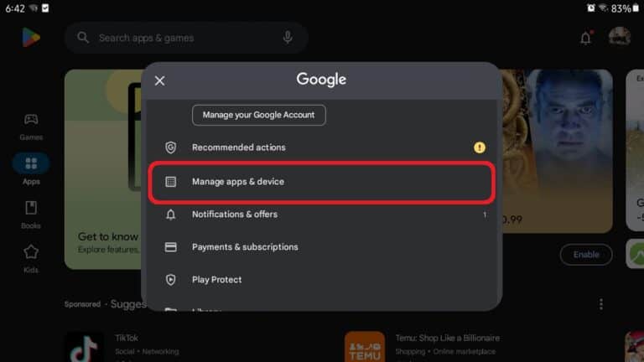Focus the Search apps & games field

point(185,38)
